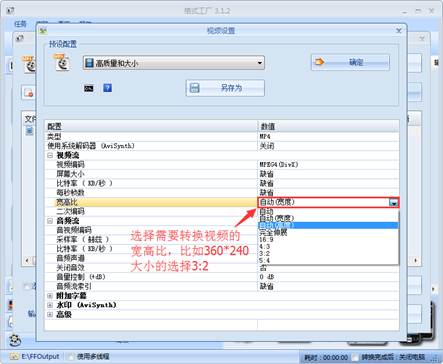Click the left scroll arrow in background file list
Image resolution: width=443 pixels, height=364 pixels.
point(27,260)
